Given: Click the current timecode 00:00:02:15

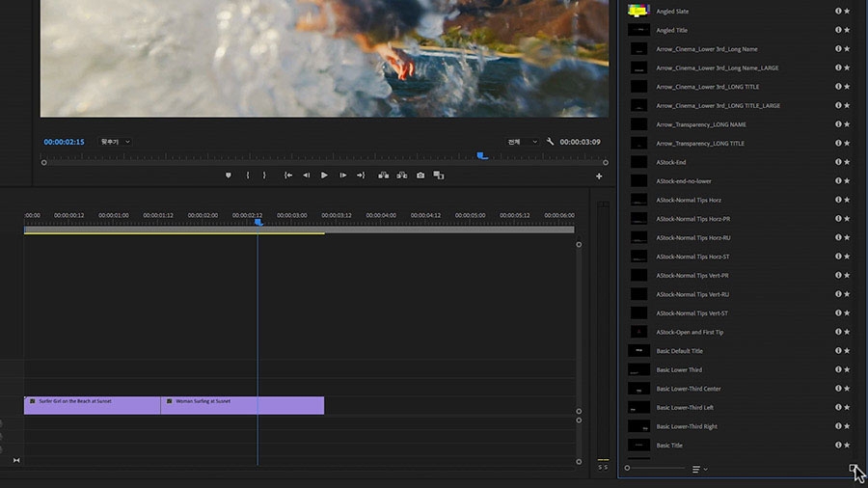Looking at the screenshot, I should [64, 142].
